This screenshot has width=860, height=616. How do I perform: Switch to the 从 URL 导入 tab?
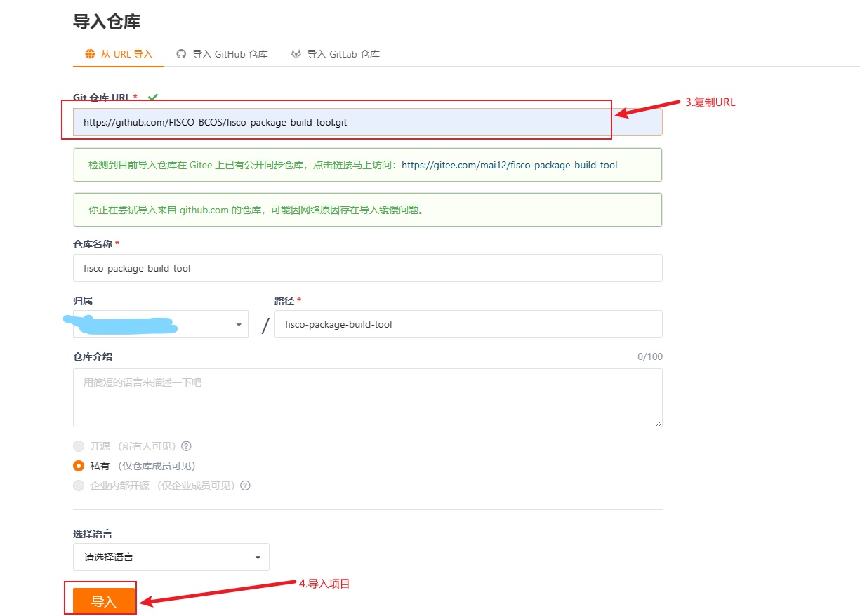click(x=119, y=54)
